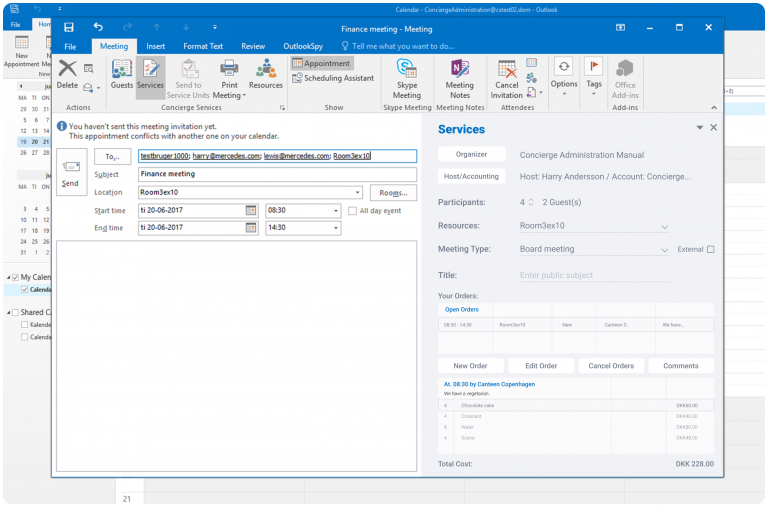Click the Save icon in title bar
This screenshot has width=768, height=507.
pos(68,27)
